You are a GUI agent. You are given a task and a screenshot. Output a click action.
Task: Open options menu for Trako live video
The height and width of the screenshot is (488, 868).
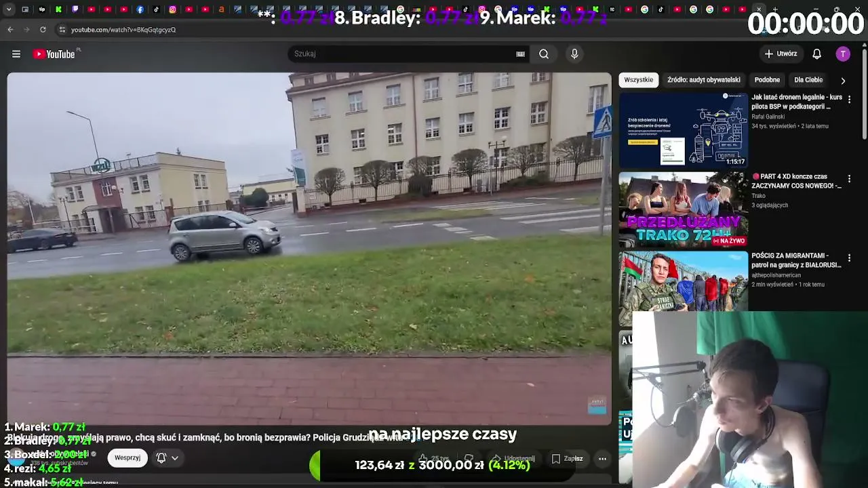tap(849, 178)
